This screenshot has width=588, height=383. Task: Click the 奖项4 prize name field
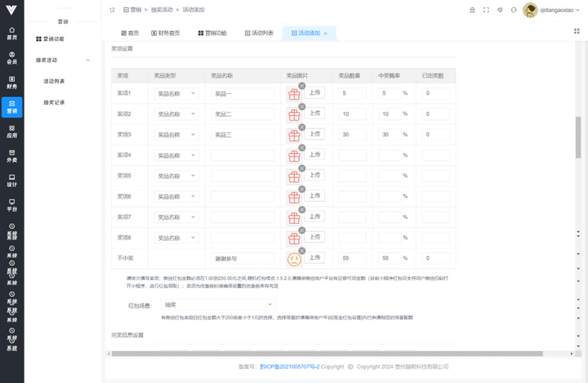[x=242, y=156]
